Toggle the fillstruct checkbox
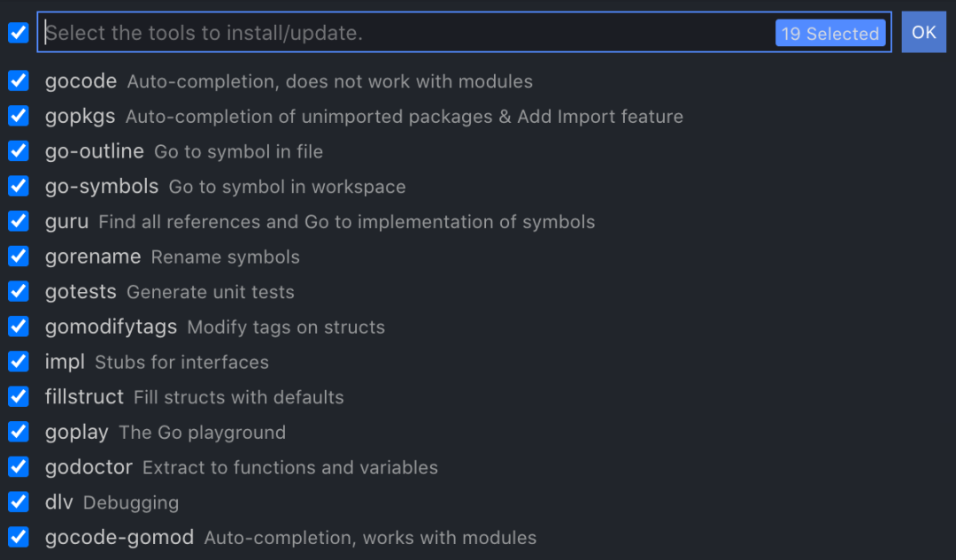This screenshot has width=956, height=560. (19, 396)
